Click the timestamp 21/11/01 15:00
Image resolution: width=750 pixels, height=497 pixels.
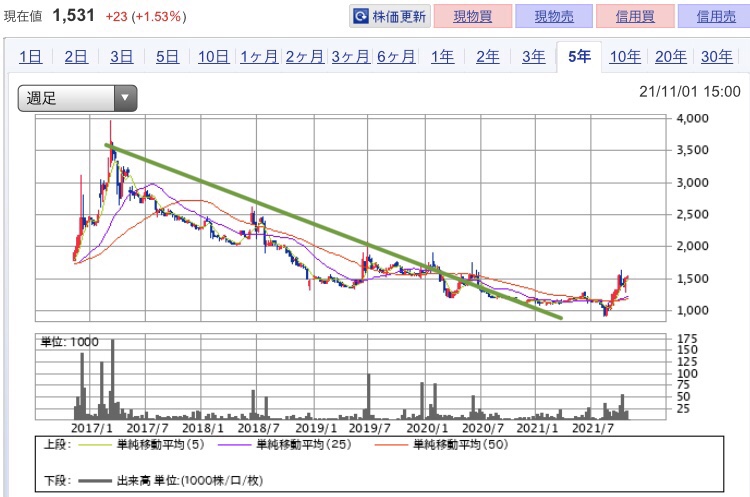pos(690,91)
